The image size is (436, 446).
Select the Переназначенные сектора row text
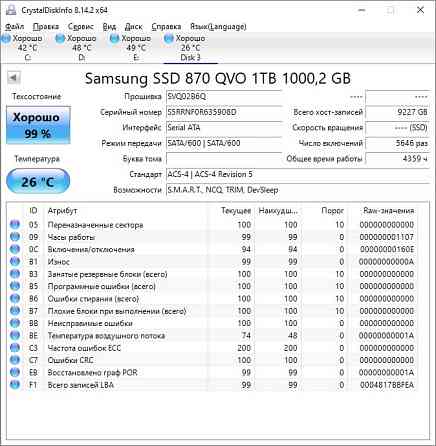95,225
